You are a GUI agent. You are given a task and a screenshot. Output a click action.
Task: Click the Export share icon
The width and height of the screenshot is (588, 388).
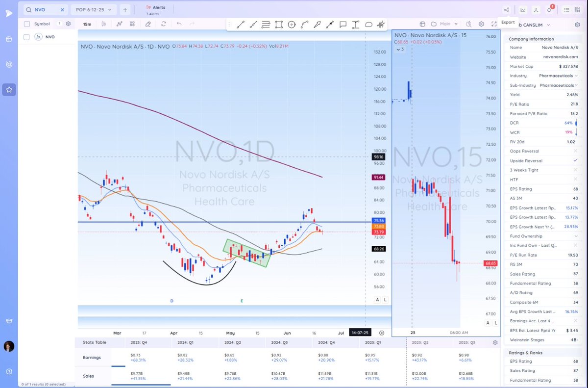point(507,9)
